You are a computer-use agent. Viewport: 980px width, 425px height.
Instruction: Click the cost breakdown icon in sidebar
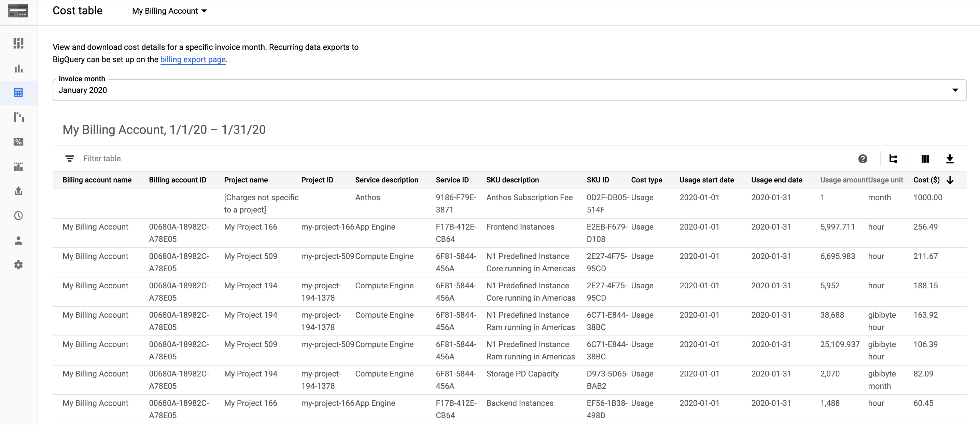pyautogui.click(x=17, y=117)
